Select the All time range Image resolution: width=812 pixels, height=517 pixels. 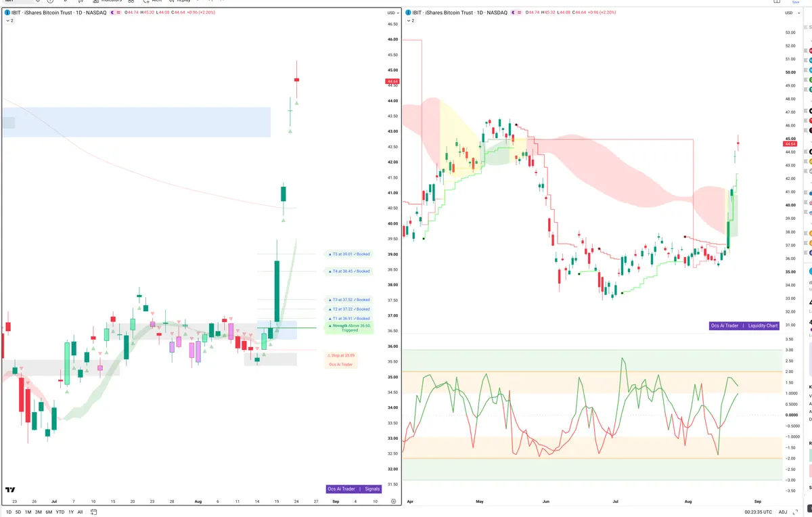(x=80, y=512)
